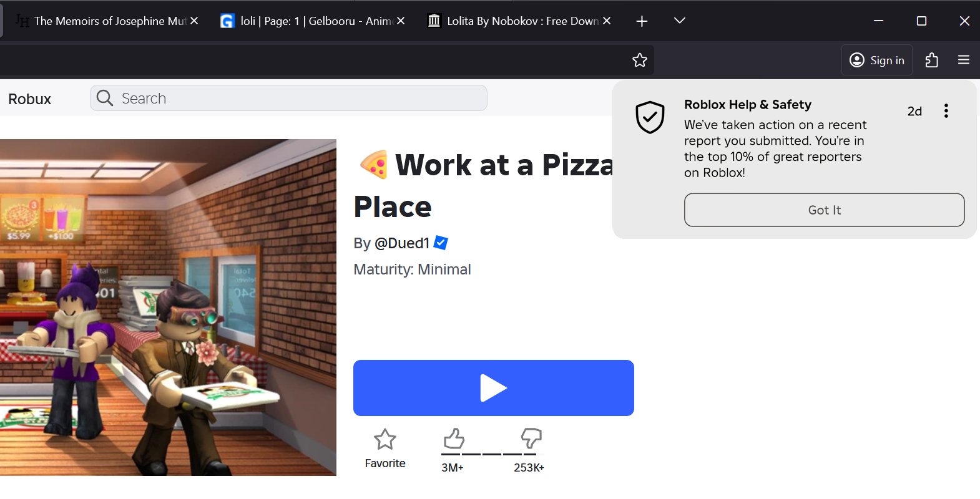Screen dimensions: 980x499
Task: Open the Robux page link
Action: click(x=30, y=99)
